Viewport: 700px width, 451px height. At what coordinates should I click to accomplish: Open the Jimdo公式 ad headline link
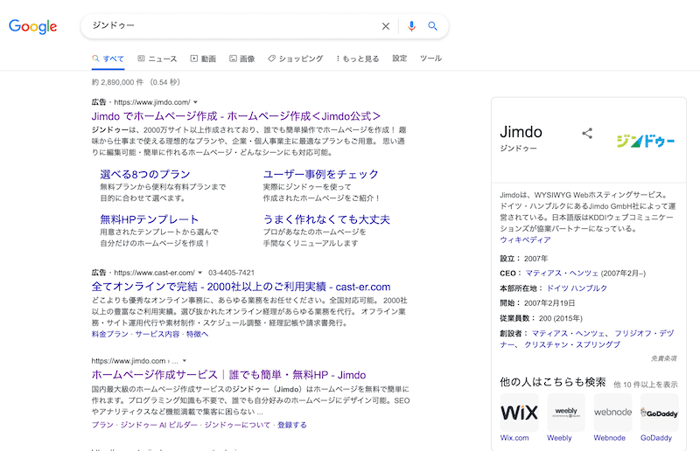(x=236, y=116)
